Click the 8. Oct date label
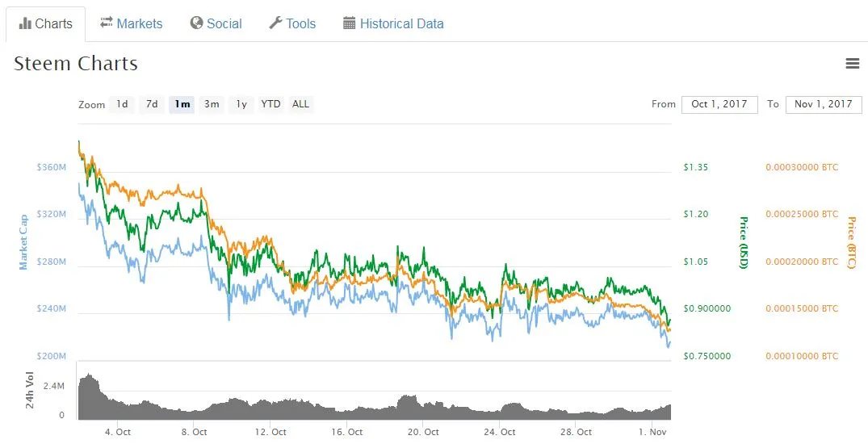Image resolution: width=868 pixels, height=444 pixels. pos(194,432)
